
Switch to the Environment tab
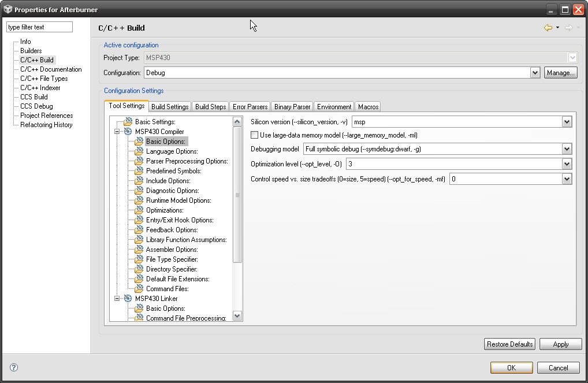point(334,106)
